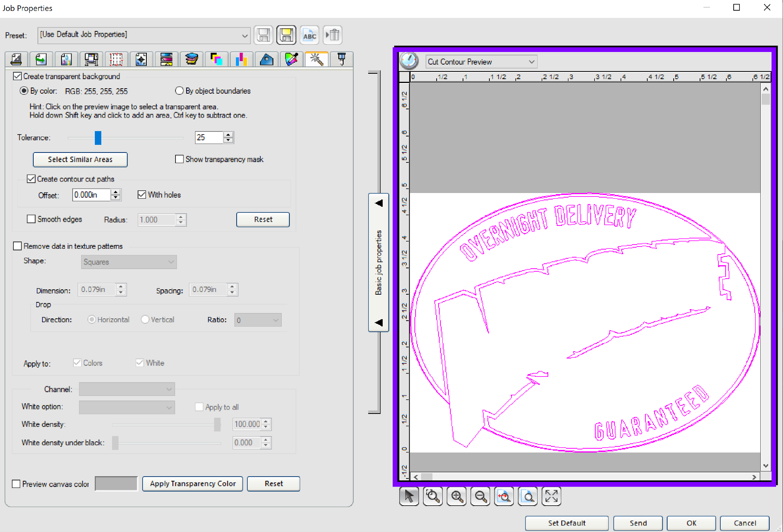Switch to Basic job properties panel
The width and height of the screenshot is (783, 532).
(379, 263)
